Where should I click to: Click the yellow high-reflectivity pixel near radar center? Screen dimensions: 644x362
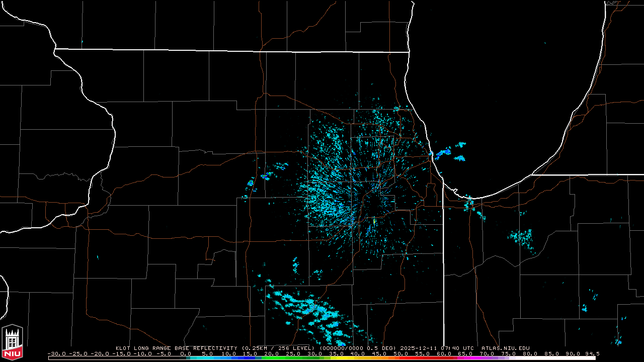tap(374, 220)
